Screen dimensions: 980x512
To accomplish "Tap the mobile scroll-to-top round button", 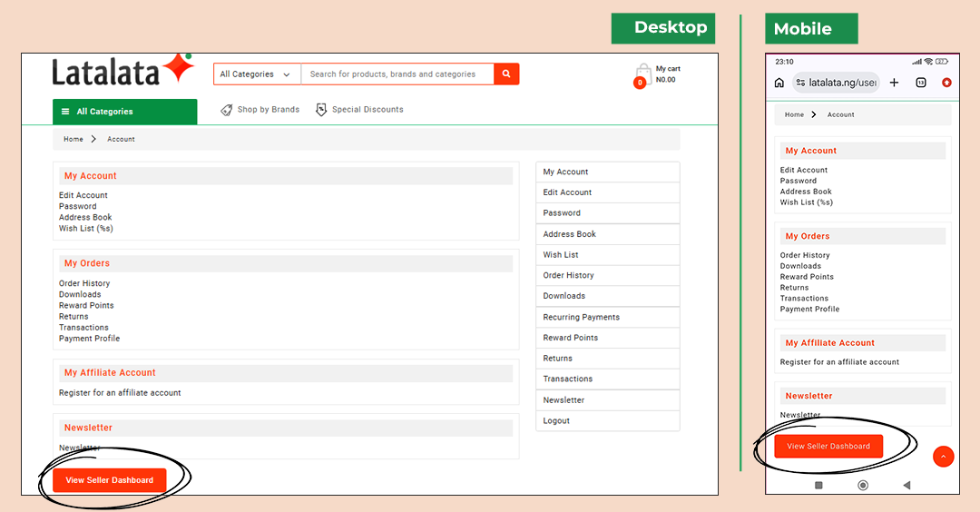I will pos(943,457).
